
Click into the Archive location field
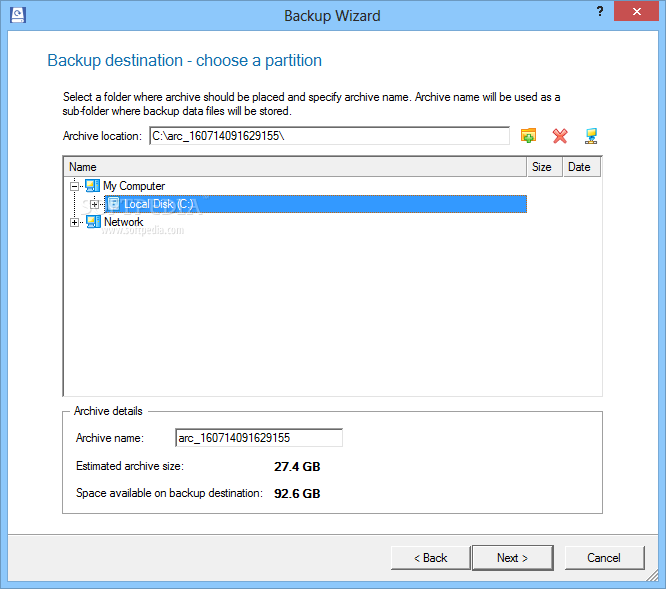(x=329, y=136)
